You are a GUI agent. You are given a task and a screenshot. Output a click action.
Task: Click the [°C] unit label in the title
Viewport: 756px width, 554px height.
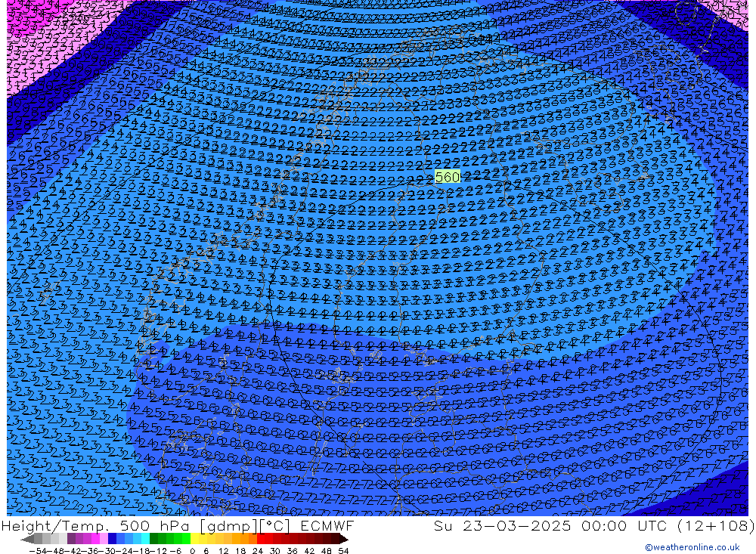[275, 525]
